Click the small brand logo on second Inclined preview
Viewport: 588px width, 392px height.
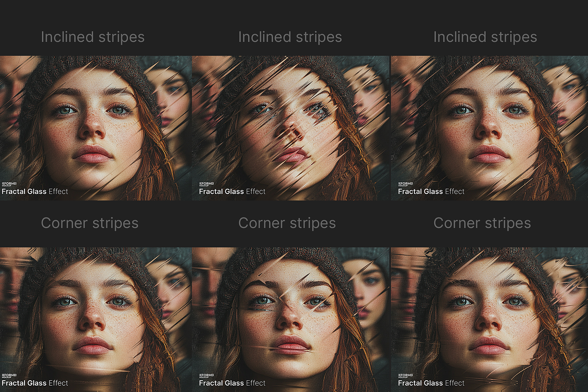point(206,184)
